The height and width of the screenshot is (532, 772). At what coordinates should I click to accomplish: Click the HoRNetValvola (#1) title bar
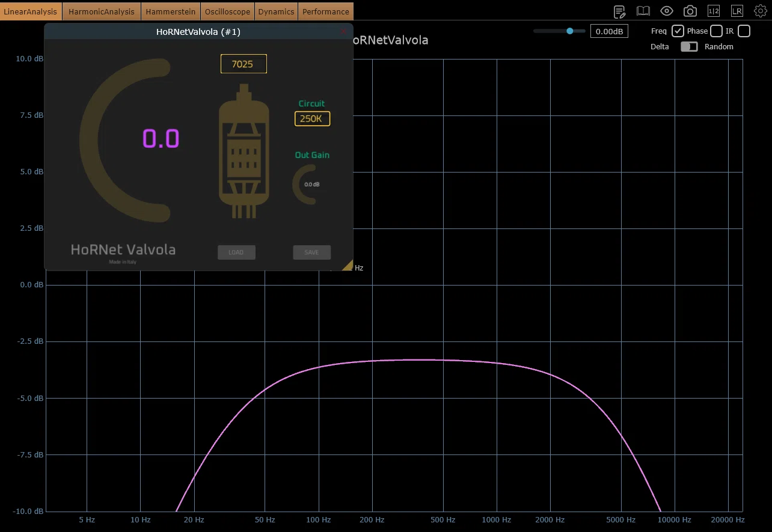point(198,32)
